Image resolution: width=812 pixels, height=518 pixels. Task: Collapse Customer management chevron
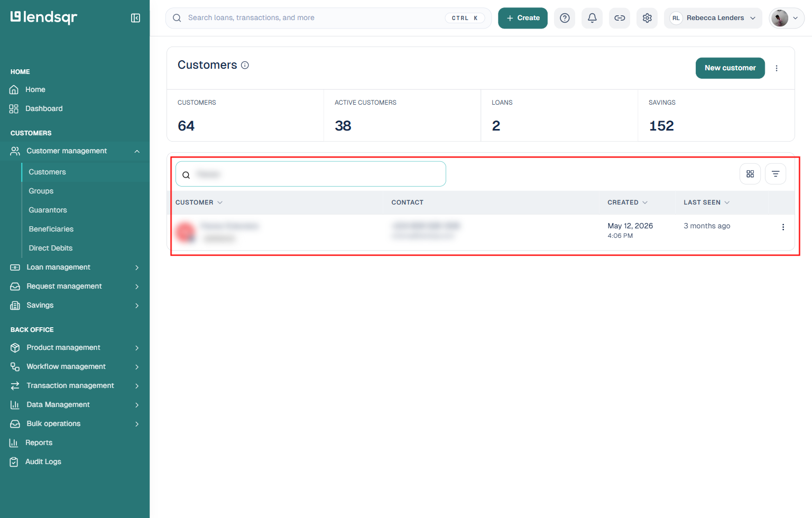point(137,151)
